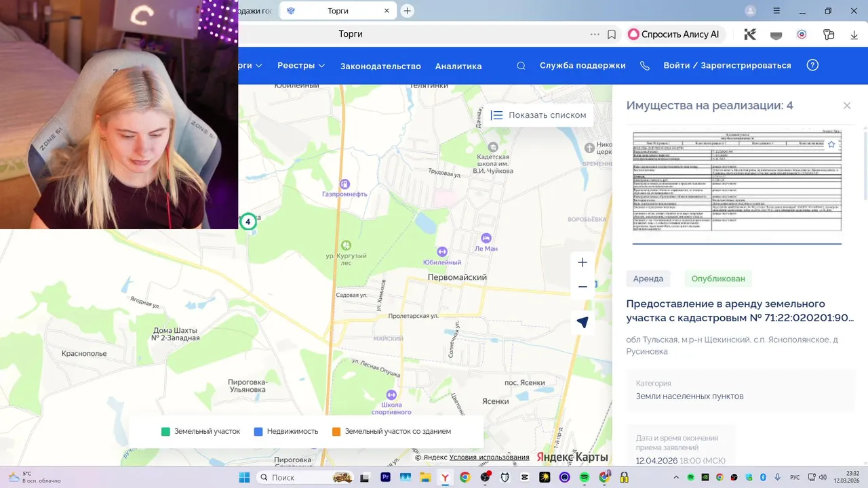
Task: Click the Торги address bar field
Action: 351,35
